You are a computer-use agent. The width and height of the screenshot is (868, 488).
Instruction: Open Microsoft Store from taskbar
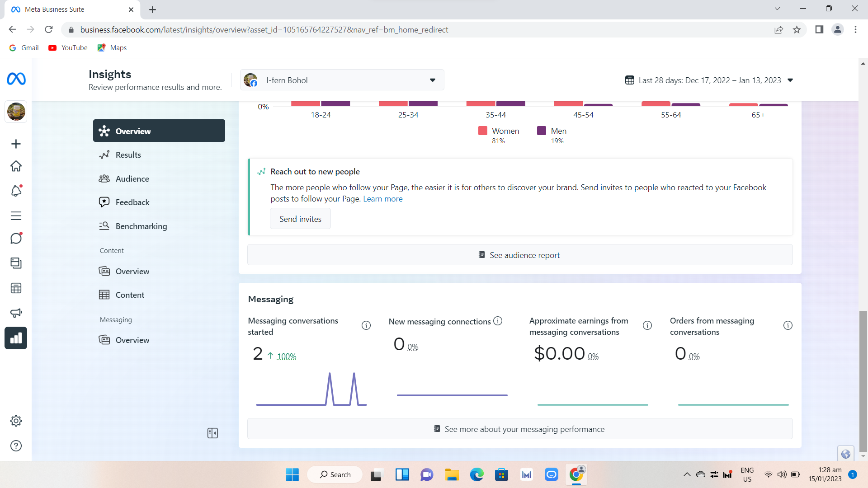501,474
